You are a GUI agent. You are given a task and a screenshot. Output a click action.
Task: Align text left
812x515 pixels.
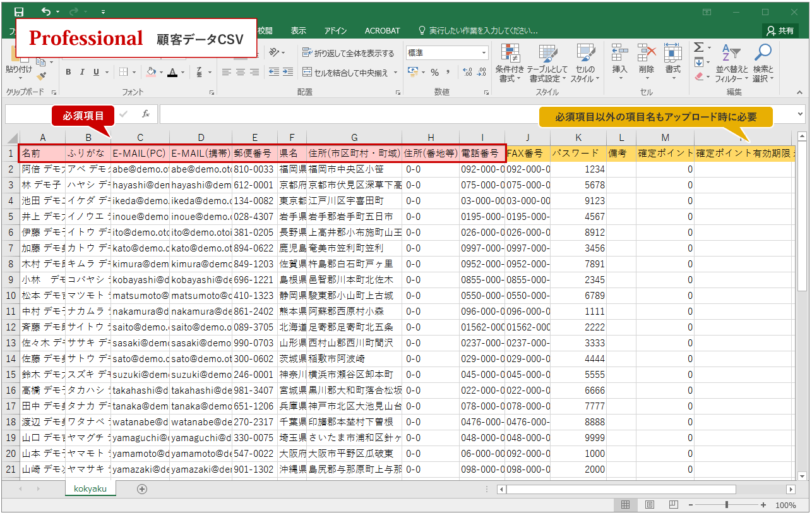226,72
